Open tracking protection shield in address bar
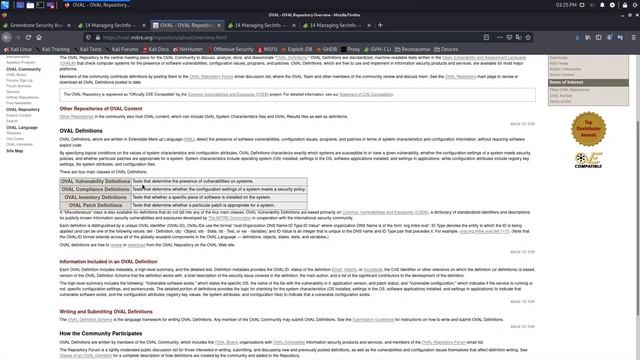Image resolution: width=640 pixels, height=360 pixels. [x=88, y=37]
